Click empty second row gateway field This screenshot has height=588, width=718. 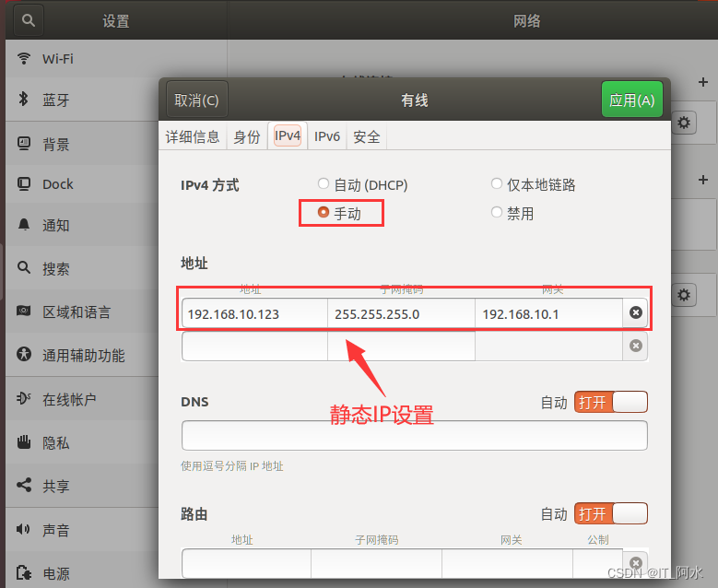tap(548, 347)
